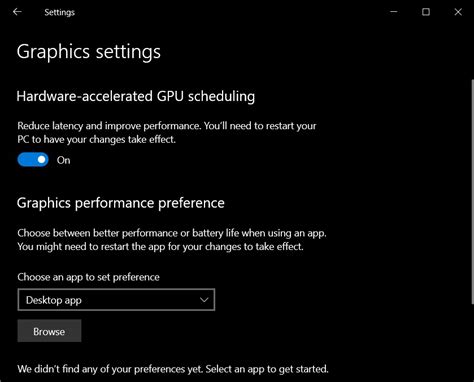Click the no preferences found message

tap(173, 369)
